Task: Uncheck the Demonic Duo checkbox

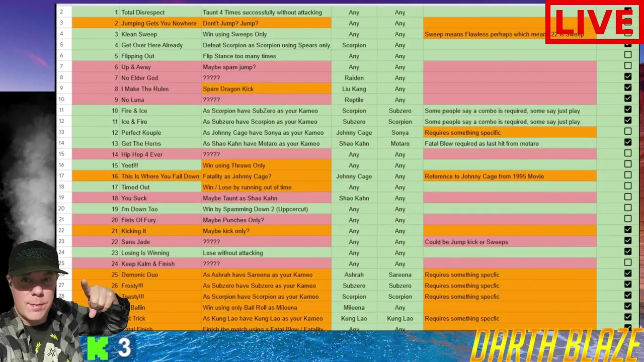Action: click(628, 274)
